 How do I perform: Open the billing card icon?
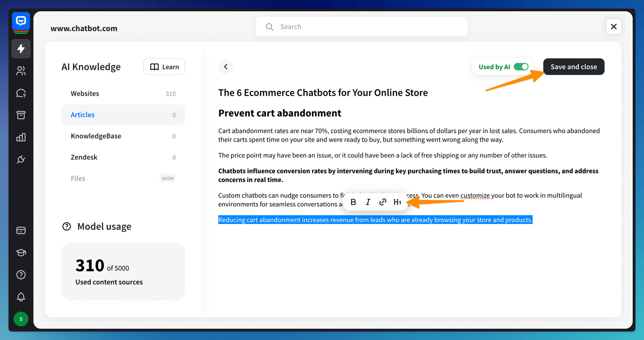(21, 230)
